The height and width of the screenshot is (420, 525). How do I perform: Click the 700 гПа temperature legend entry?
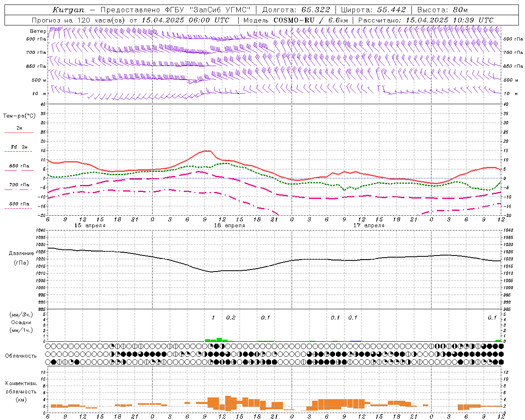pyautogui.click(x=19, y=185)
